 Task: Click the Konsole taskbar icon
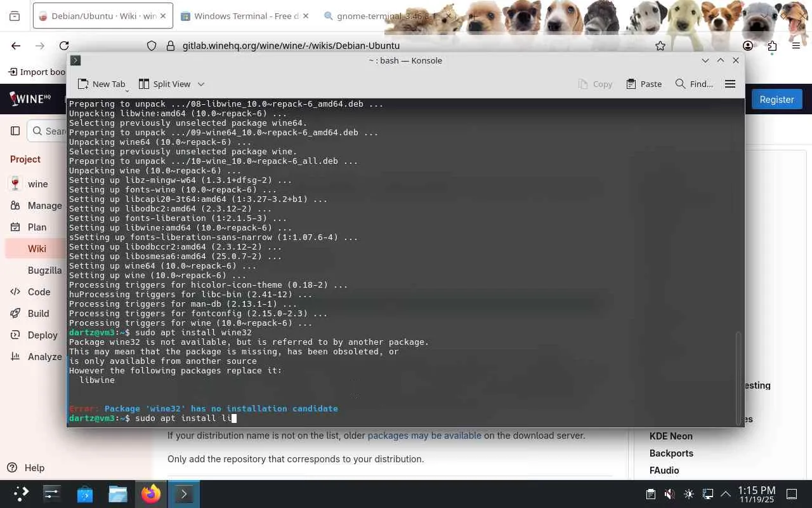tap(184, 493)
